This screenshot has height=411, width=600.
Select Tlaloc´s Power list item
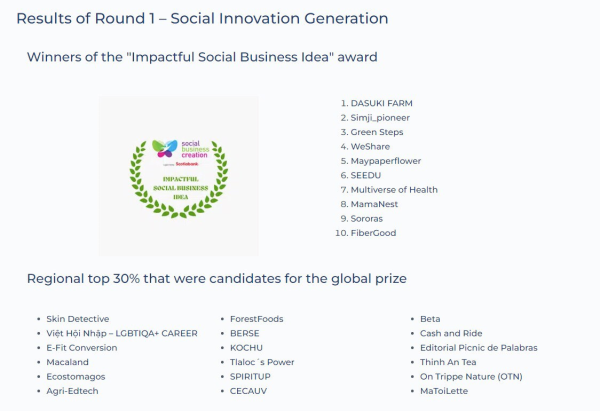click(262, 362)
